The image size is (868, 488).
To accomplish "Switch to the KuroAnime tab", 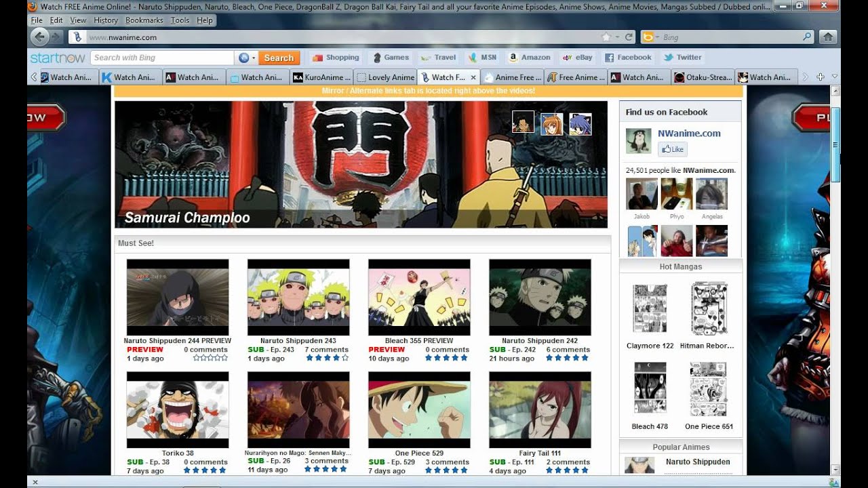I will [x=321, y=77].
